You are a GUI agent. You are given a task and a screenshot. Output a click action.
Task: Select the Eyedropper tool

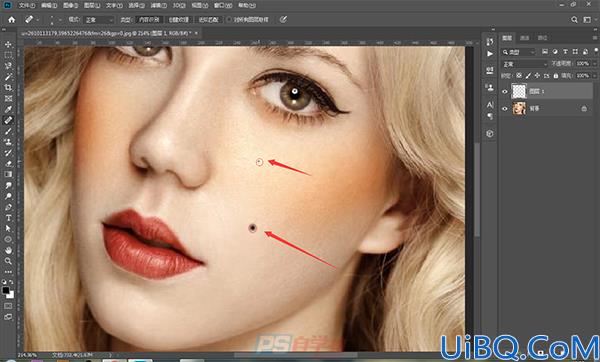8,109
